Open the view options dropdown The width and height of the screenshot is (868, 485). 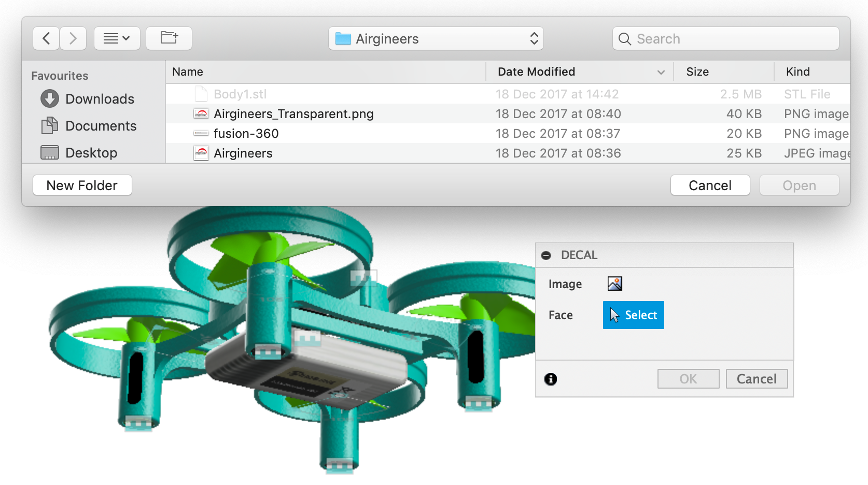coord(117,38)
